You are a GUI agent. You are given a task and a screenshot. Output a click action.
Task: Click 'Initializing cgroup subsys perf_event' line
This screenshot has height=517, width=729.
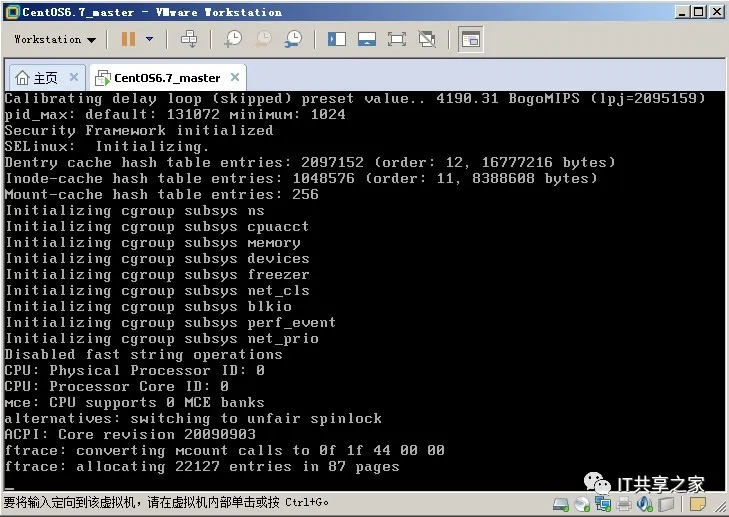point(170,322)
